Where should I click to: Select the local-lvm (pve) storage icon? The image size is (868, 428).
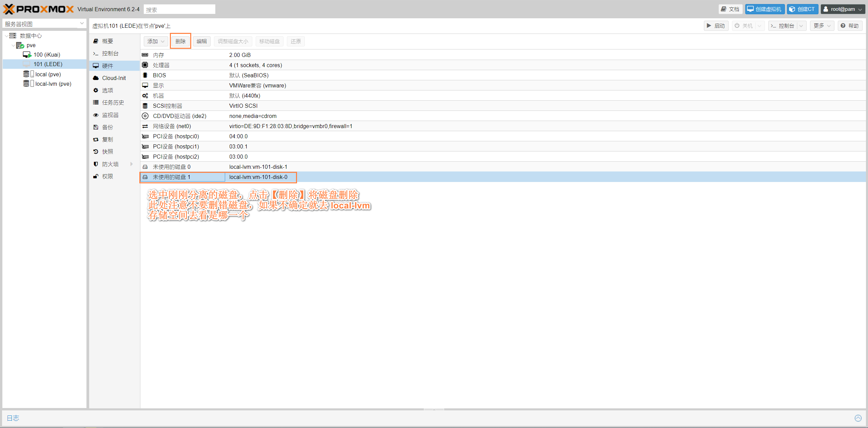pyautogui.click(x=27, y=84)
